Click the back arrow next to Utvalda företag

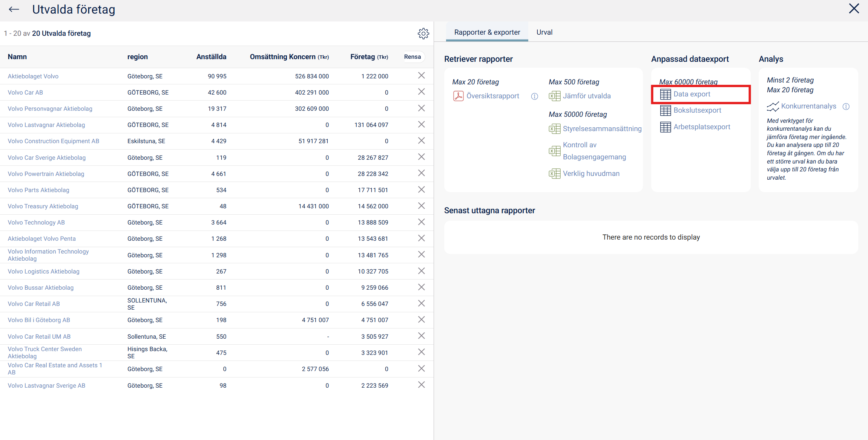coord(14,9)
